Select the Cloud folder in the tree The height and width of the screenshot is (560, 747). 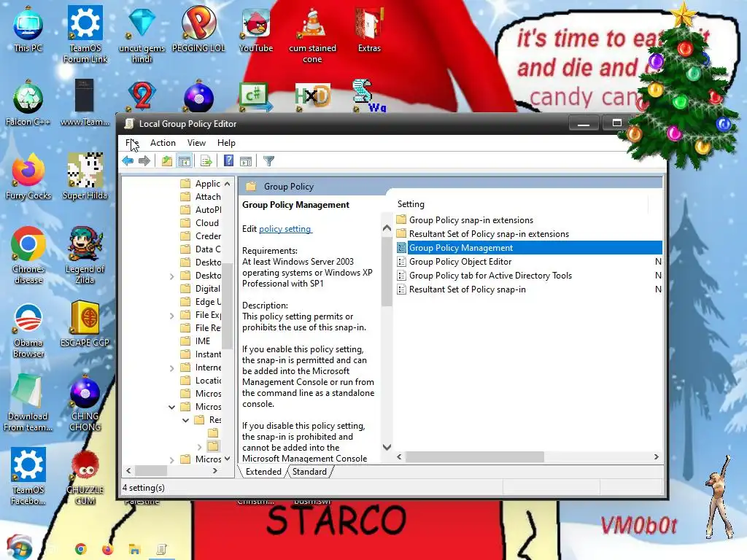click(x=206, y=223)
